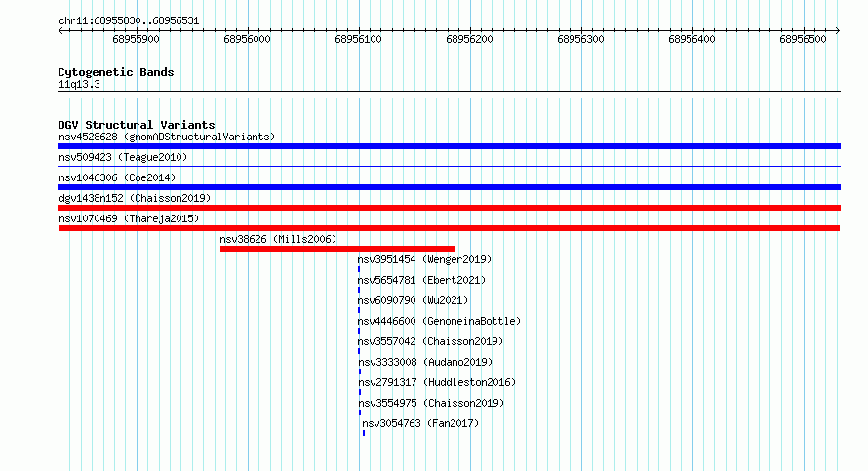Click the red bar under nsv1070469
Viewport: 868px width, 471px height.
point(449,228)
